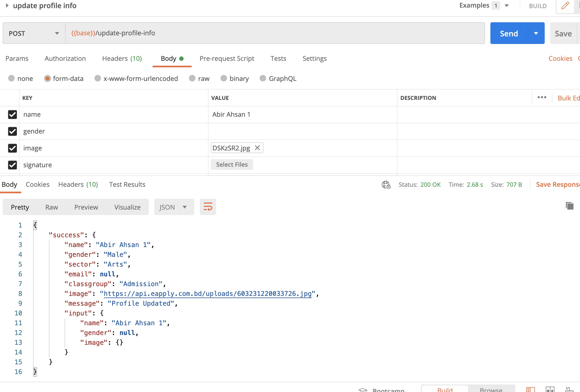Open the uploaded image URL link
This screenshot has height=392, width=580.
pyautogui.click(x=207, y=294)
